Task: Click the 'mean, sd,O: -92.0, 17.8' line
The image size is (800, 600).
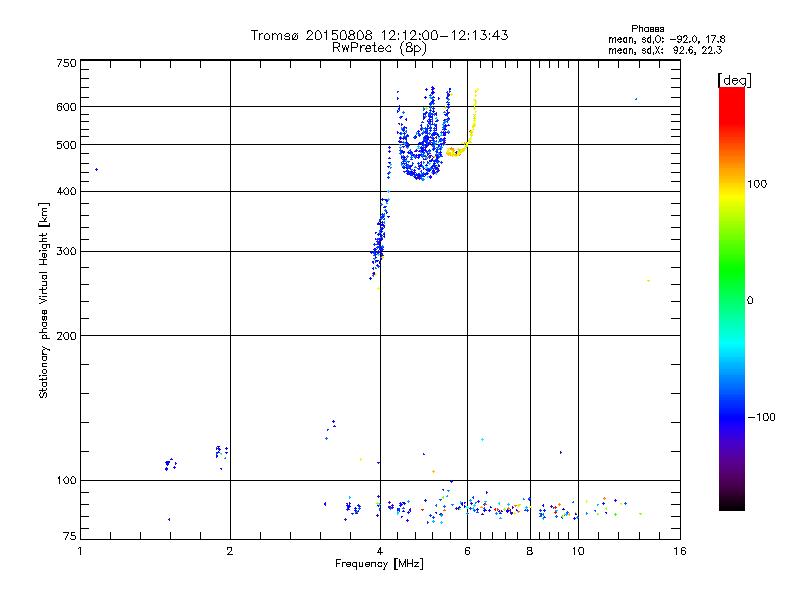Action: click(666, 39)
